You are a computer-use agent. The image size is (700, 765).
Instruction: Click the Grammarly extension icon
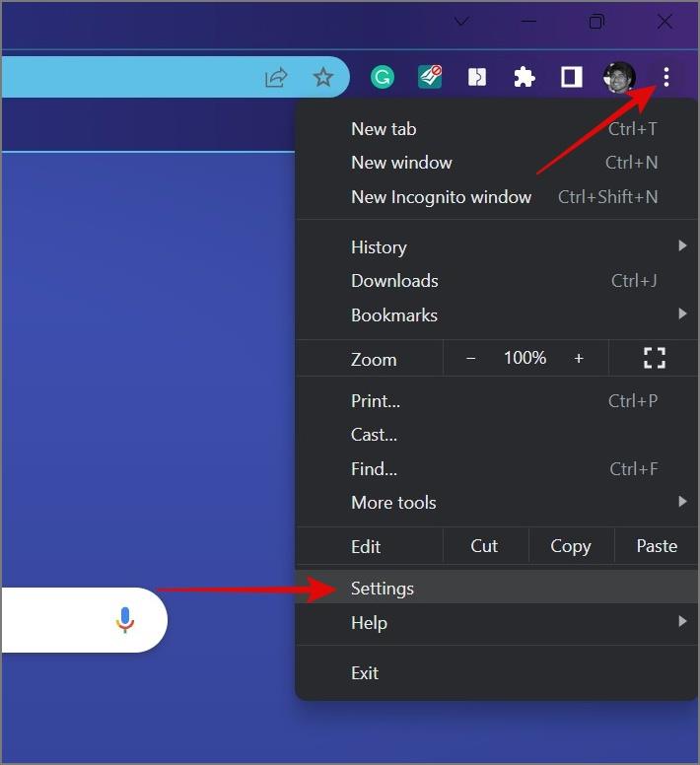pyautogui.click(x=383, y=77)
